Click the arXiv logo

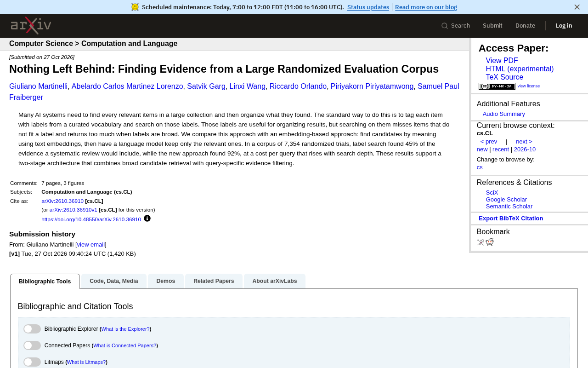pyautogui.click(x=31, y=25)
